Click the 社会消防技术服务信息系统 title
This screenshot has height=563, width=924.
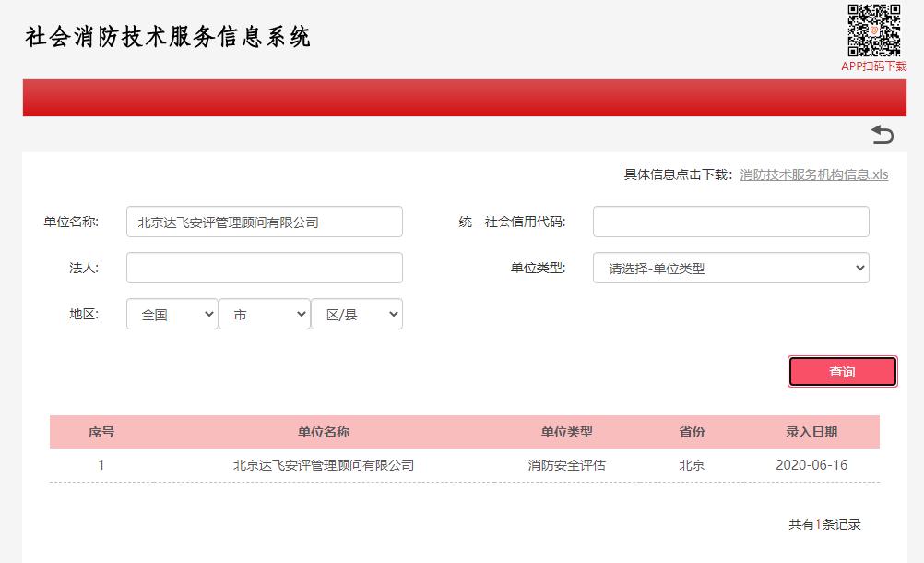(x=169, y=37)
